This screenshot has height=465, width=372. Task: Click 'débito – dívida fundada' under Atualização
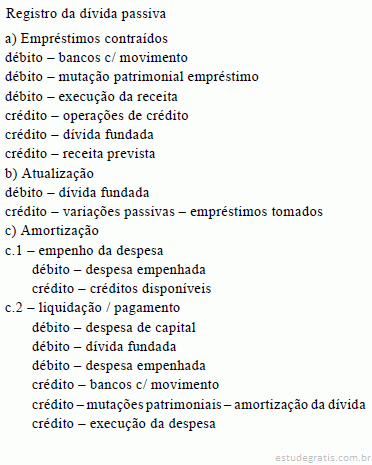point(77,193)
